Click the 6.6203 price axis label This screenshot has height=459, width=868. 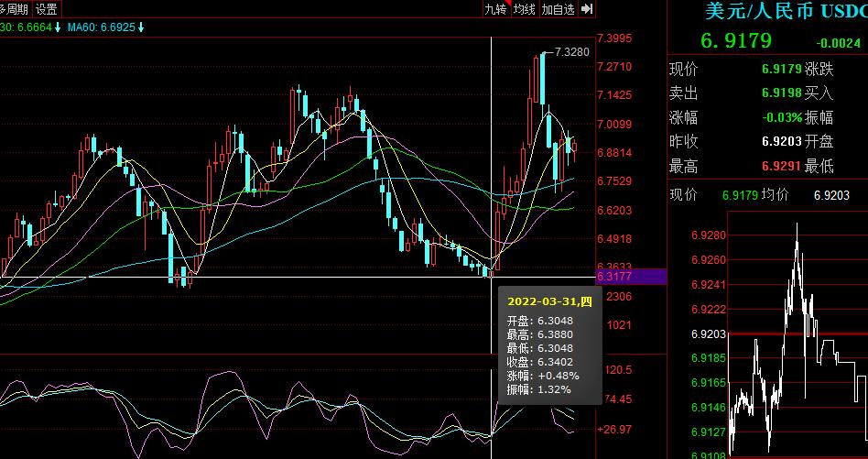(614, 210)
